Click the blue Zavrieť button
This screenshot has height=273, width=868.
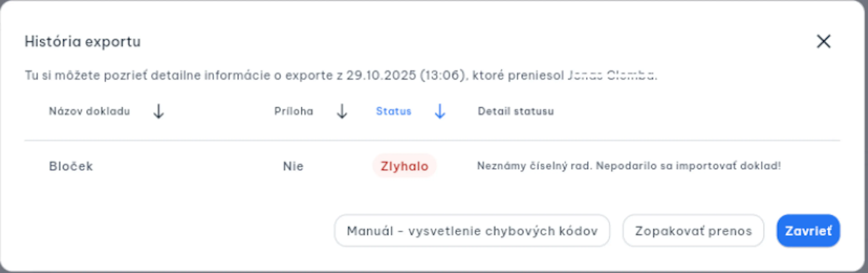(808, 231)
